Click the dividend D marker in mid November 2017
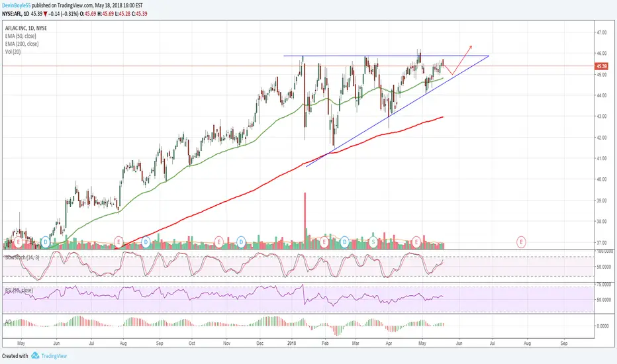617x364 pixels. coord(241,242)
